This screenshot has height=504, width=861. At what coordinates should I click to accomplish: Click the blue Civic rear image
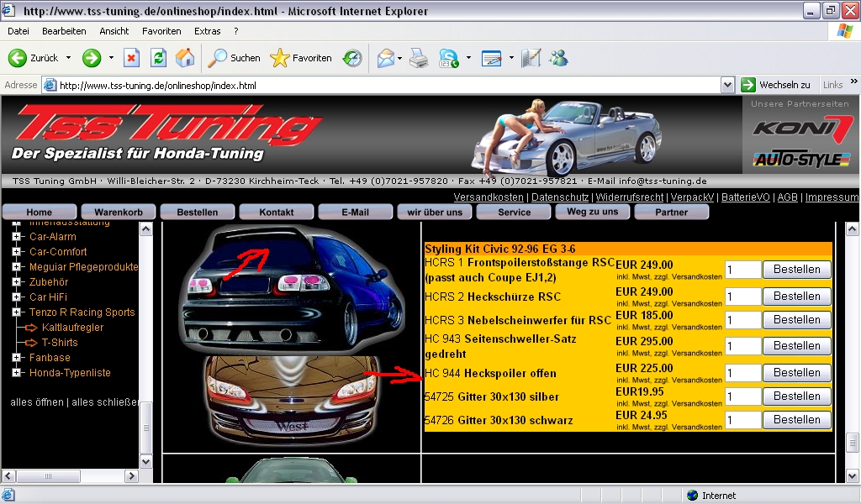coord(291,289)
